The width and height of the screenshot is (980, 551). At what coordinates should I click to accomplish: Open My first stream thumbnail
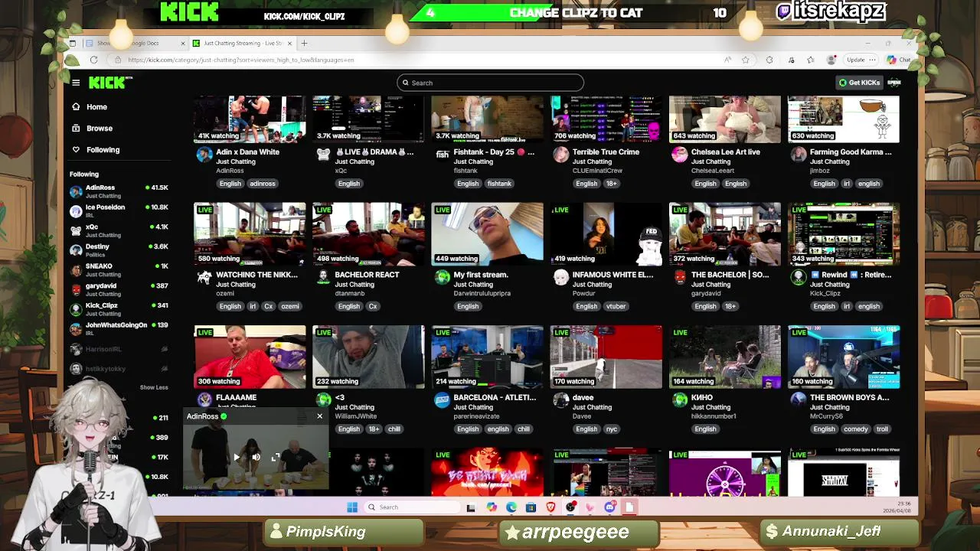pyautogui.click(x=487, y=233)
